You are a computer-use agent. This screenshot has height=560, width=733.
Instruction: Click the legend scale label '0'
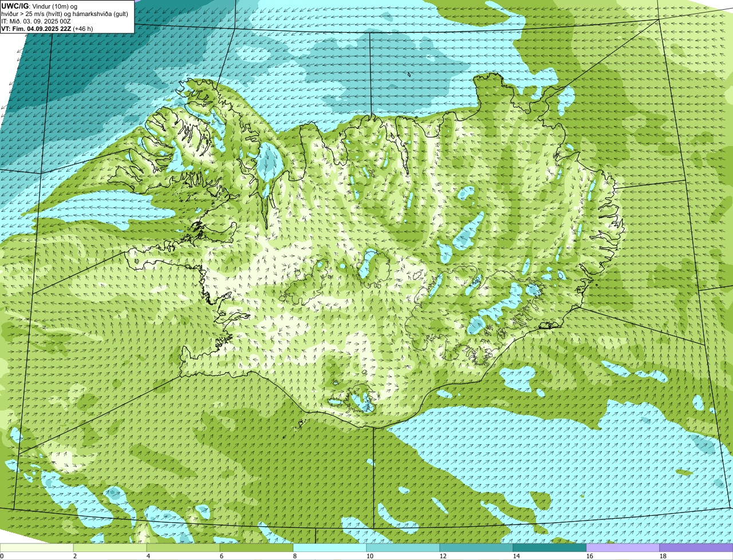click(2, 556)
